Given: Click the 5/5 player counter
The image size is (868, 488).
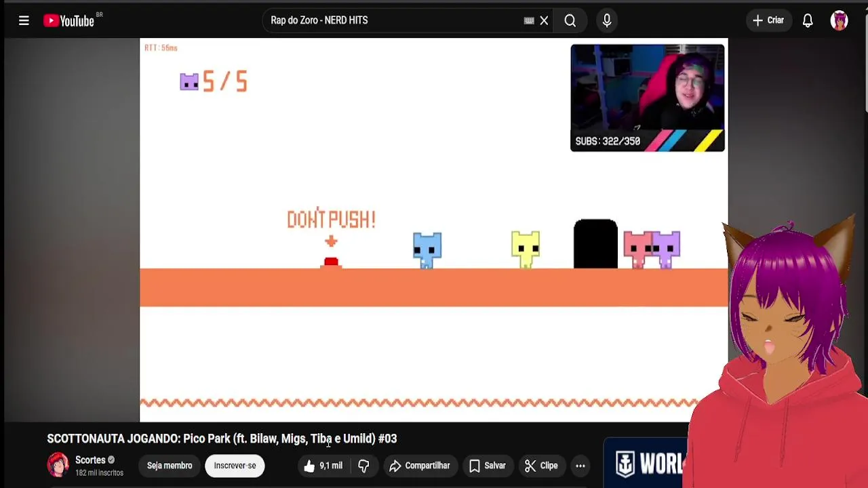Looking at the screenshot, I should [214, 82].
